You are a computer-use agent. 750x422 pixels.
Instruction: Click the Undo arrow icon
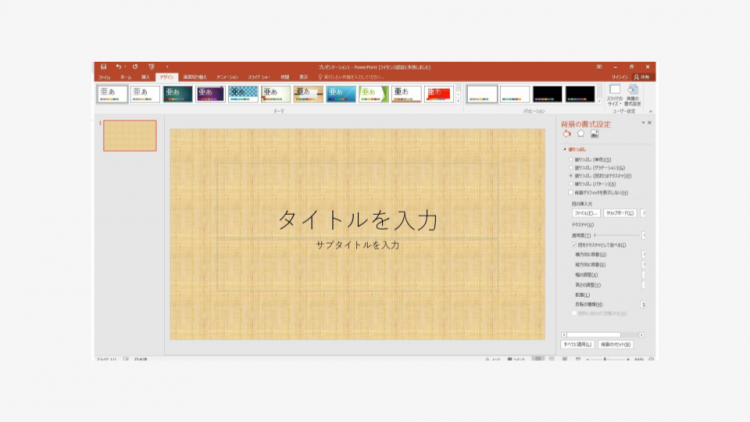click(118, 67)
